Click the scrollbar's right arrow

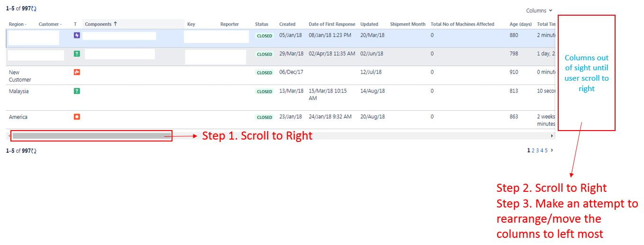tap(552, 136)
